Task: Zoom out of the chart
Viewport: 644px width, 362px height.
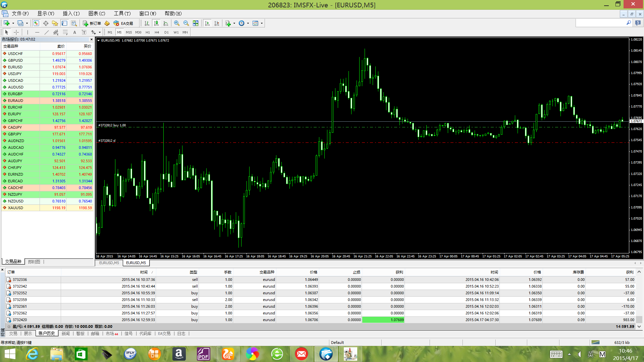Action: tap(186, 23)
